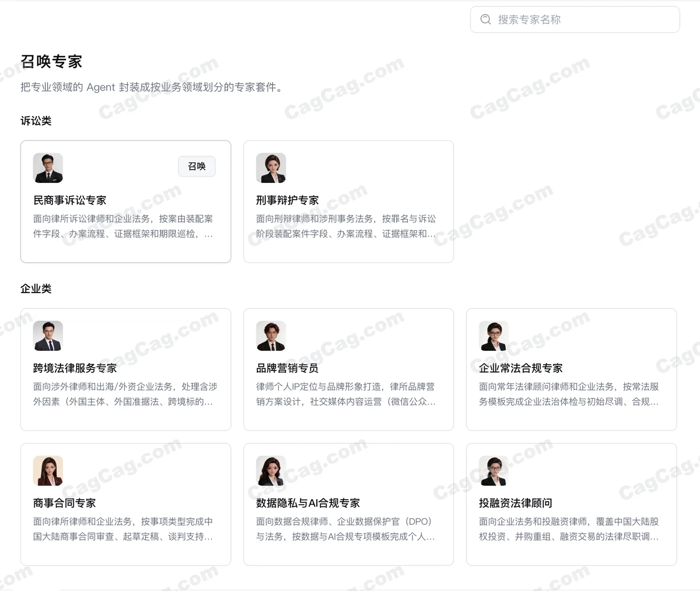Click the search magnifier icon
The height and width of the screenshot is (591, 700).
pyautogui.click(x=486, y=20)
